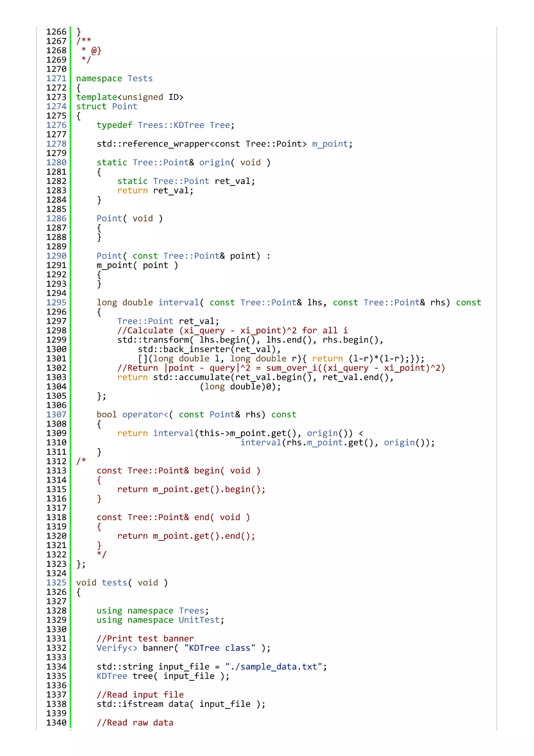Click the '//Read input file' comment

(x=140, y=695)
